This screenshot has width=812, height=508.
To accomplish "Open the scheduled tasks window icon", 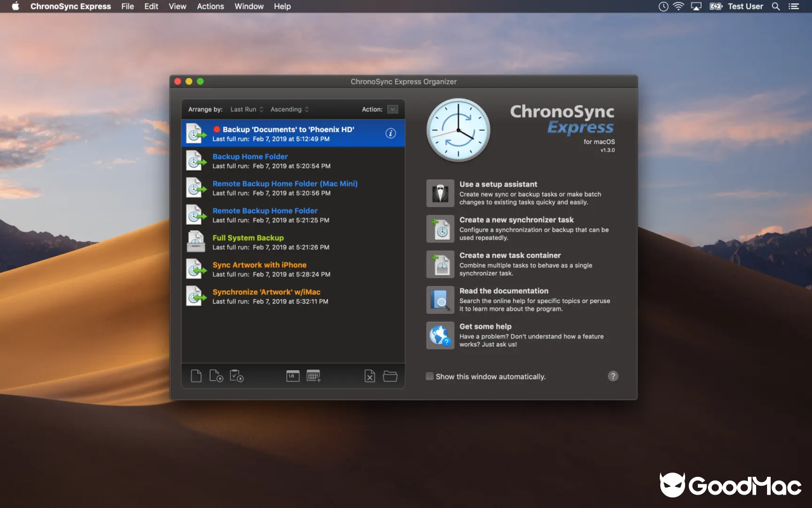I will click(x=292, y=375).
